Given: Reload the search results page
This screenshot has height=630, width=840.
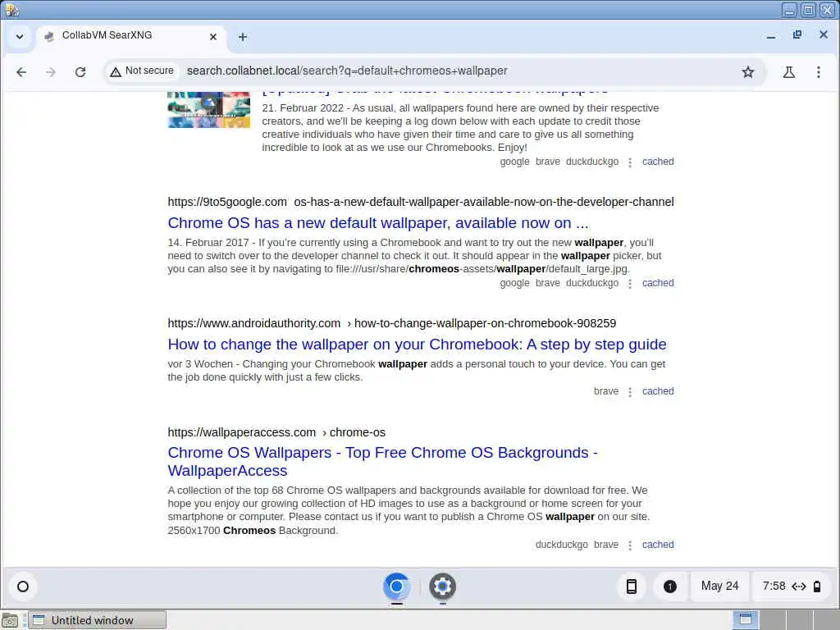Looking at the screenshot, I should [80, 72].
